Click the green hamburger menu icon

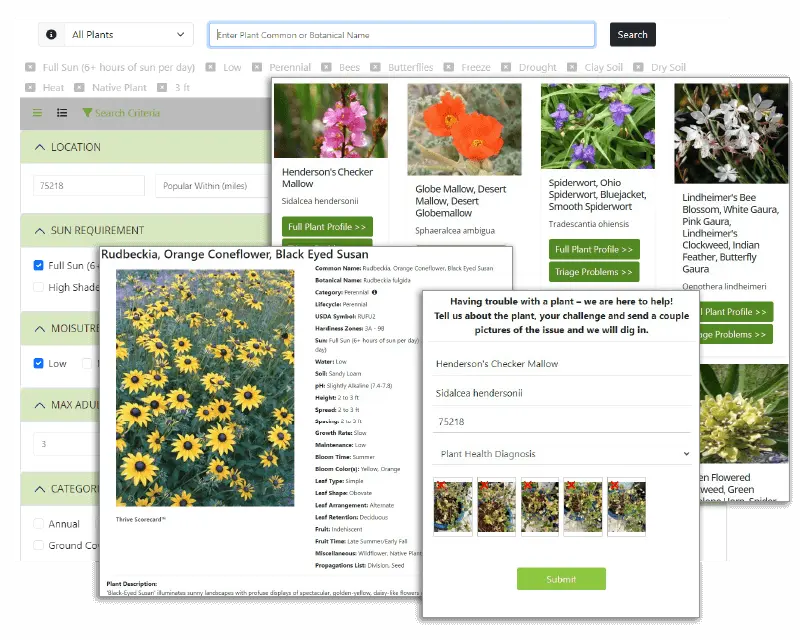38,113
